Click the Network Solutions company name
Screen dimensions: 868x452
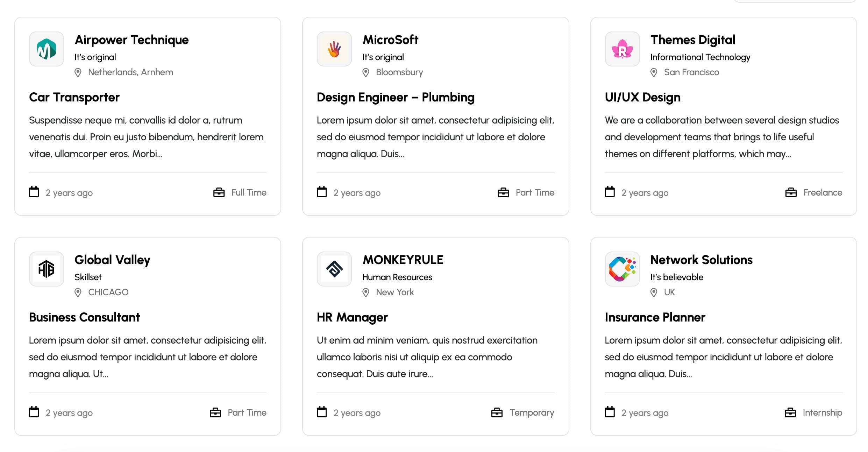(x=701, y=260)
